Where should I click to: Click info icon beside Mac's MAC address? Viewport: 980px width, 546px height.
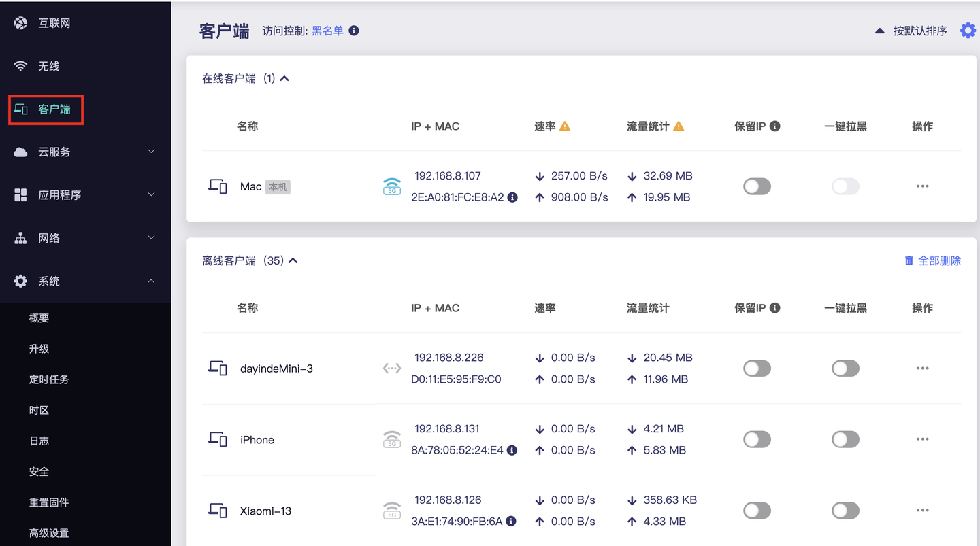coord(512,197)
